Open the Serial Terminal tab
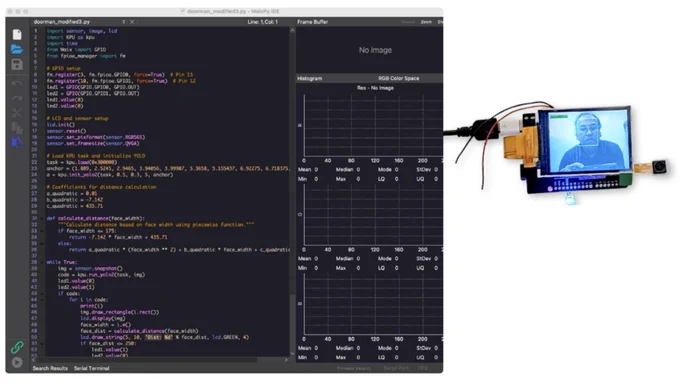The image size is (680, 384). (92, 368)
